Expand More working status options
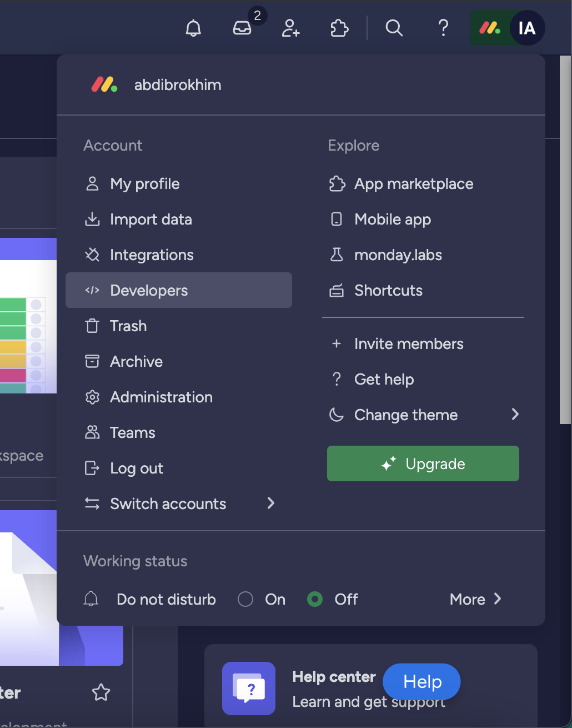This screenshot has height=728, width=572. click(476, 599)
